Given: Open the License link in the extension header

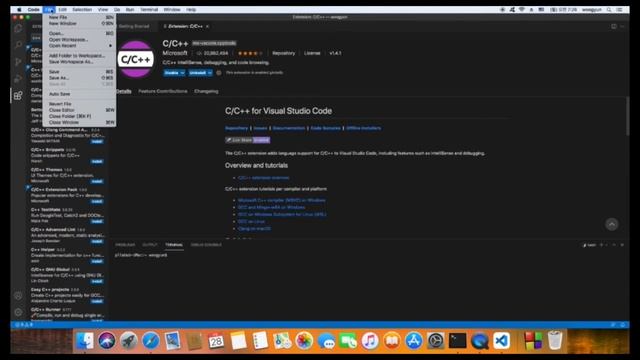Looking at the screenshot, I should (312, 53).
